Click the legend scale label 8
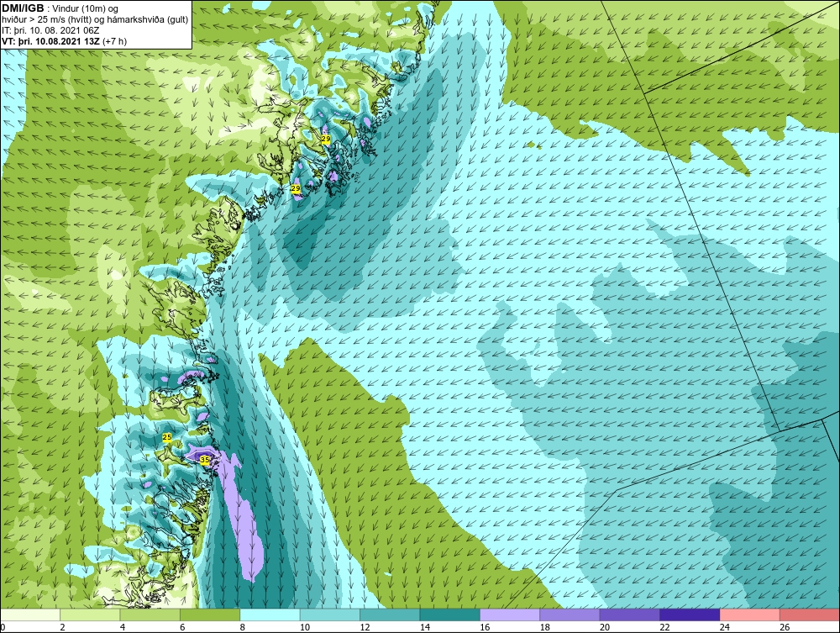 point(242,627)
